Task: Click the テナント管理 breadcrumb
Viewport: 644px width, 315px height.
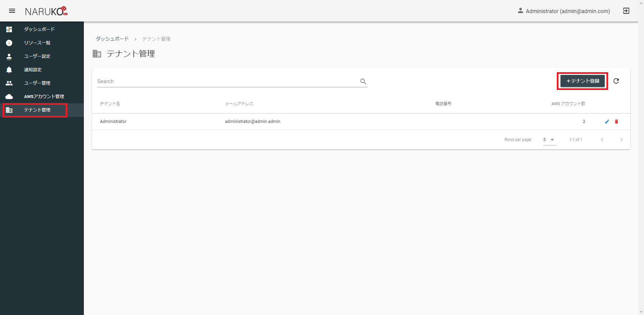Action: coord(156,39)
